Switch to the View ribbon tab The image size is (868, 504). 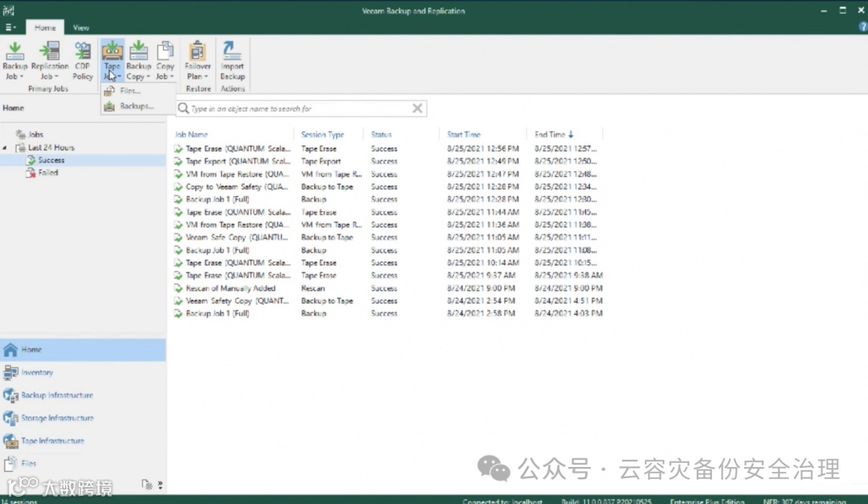[81, 27]
